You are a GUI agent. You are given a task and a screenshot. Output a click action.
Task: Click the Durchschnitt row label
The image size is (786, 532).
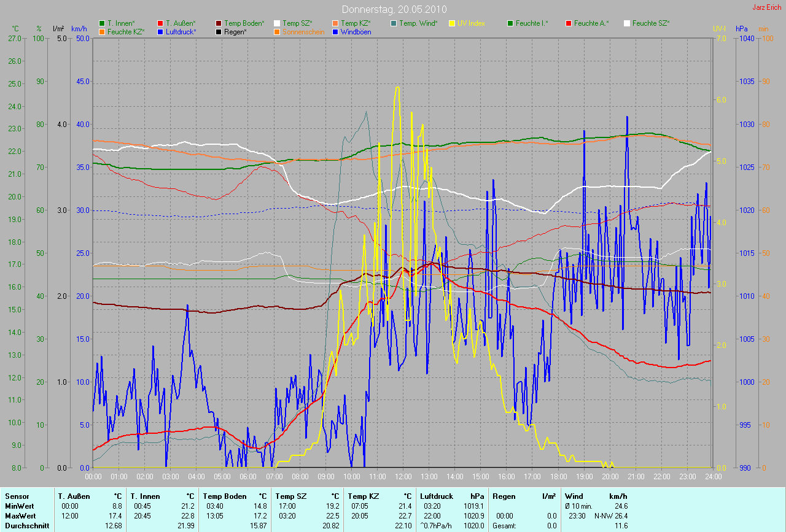click(x=26, y=526)
